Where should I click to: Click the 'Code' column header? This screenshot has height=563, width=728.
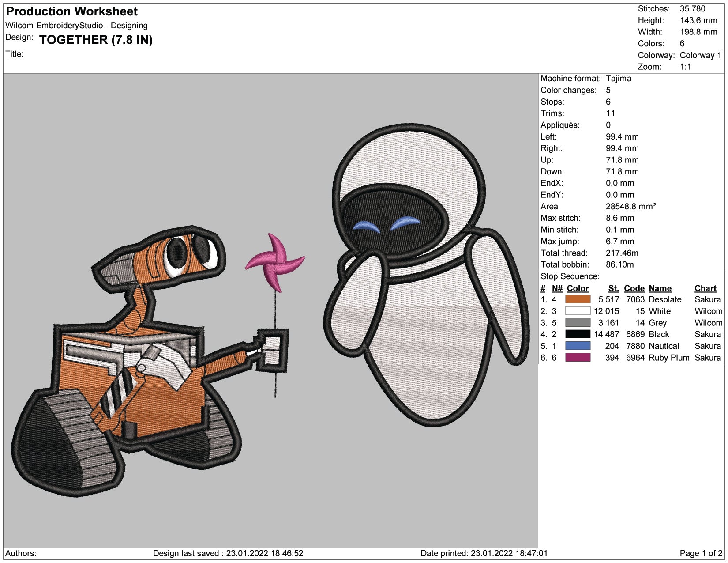click(x=634, y=288)
